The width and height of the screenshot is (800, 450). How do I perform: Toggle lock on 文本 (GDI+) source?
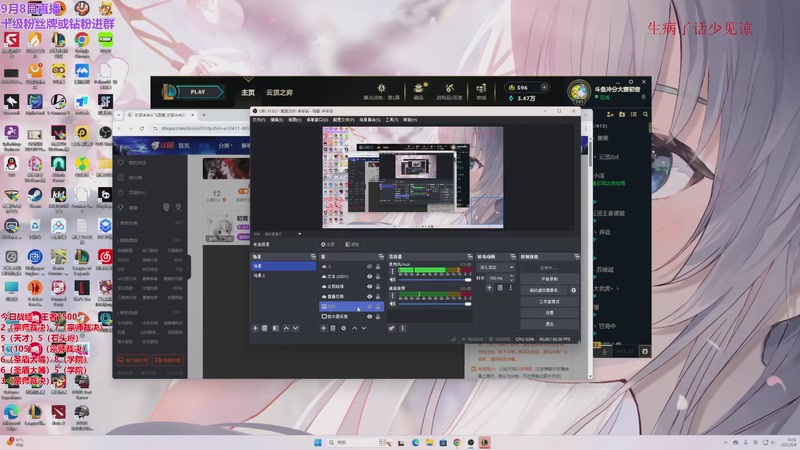point(378,277)
